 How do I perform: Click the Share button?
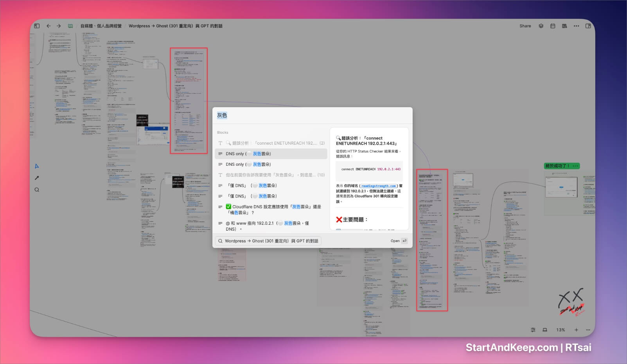tap(525, 26)
